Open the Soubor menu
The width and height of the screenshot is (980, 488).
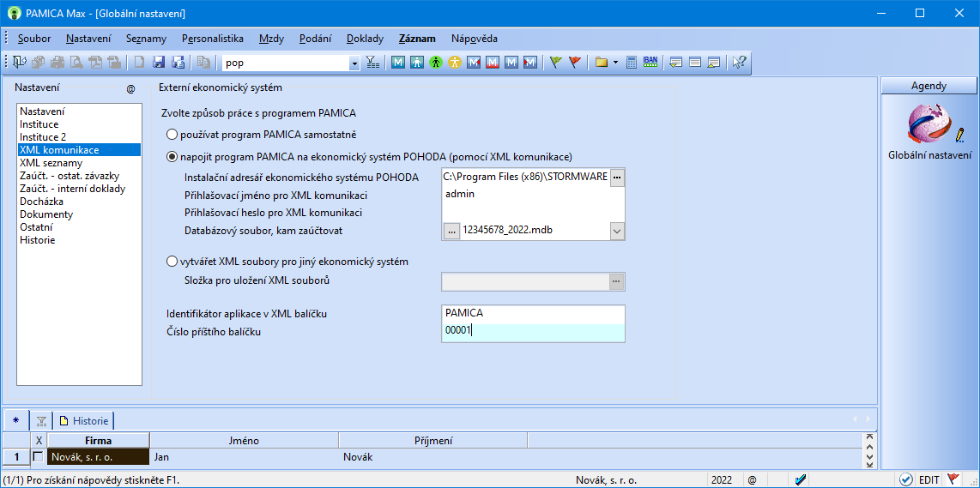[x=34, y=38]
